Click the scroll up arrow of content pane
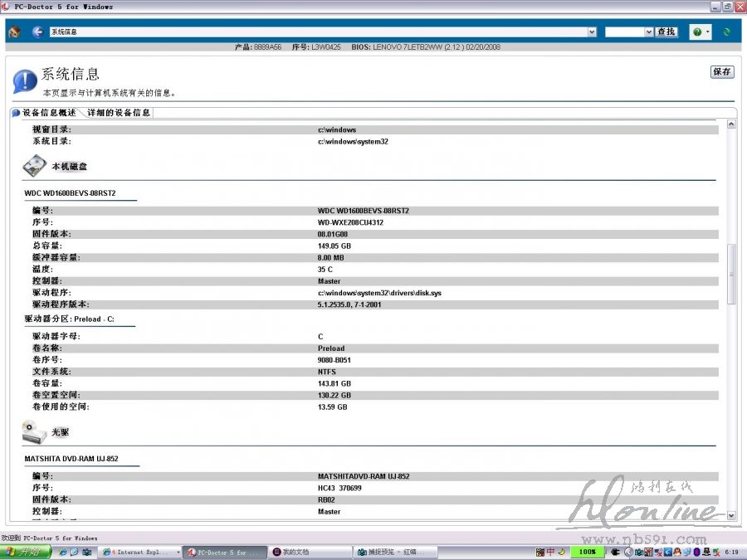The image size is (747, 560). [x=731, y=124]
